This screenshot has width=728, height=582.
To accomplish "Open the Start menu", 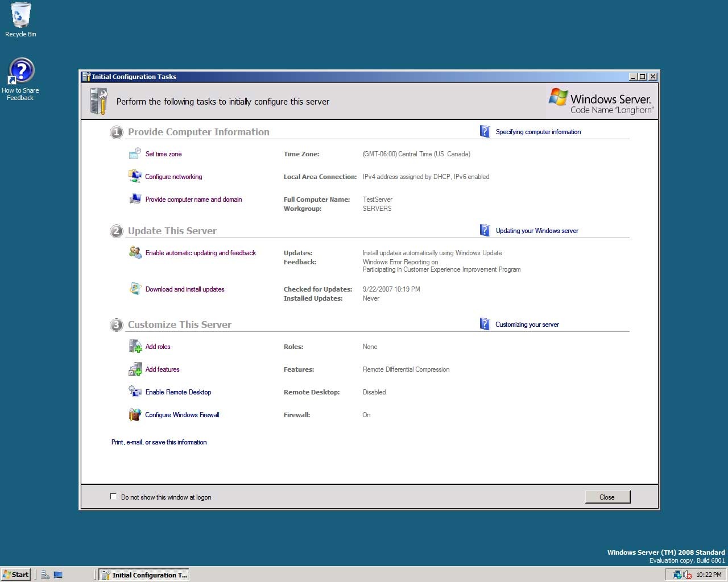I will pos(16,575).
